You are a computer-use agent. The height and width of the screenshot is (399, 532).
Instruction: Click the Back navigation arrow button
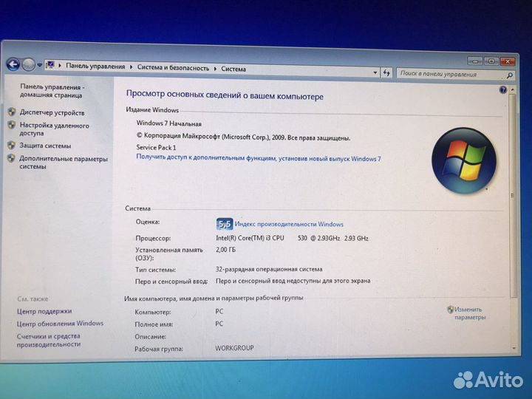[x=13, y=64]
